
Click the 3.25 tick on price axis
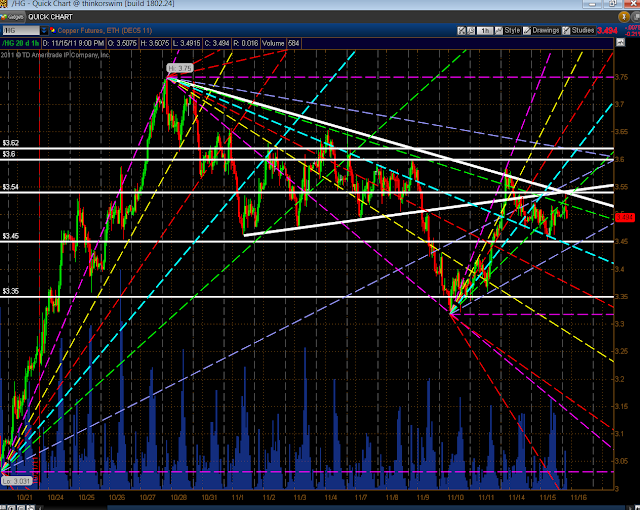coord(620,351)
